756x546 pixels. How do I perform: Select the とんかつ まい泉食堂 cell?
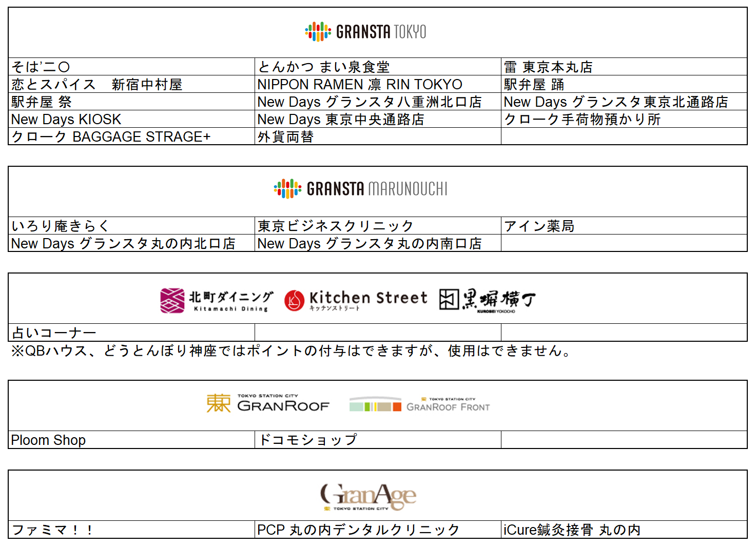point(378,67)
